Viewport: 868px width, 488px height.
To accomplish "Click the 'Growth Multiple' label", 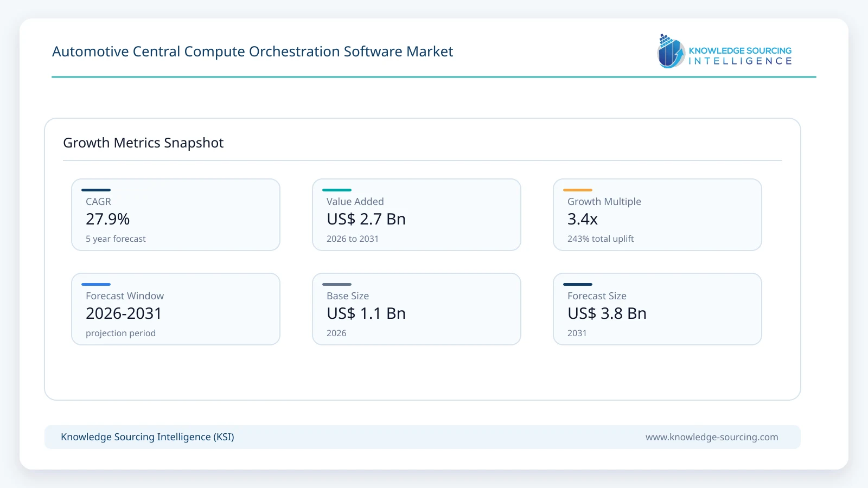I will coord(604,202).
